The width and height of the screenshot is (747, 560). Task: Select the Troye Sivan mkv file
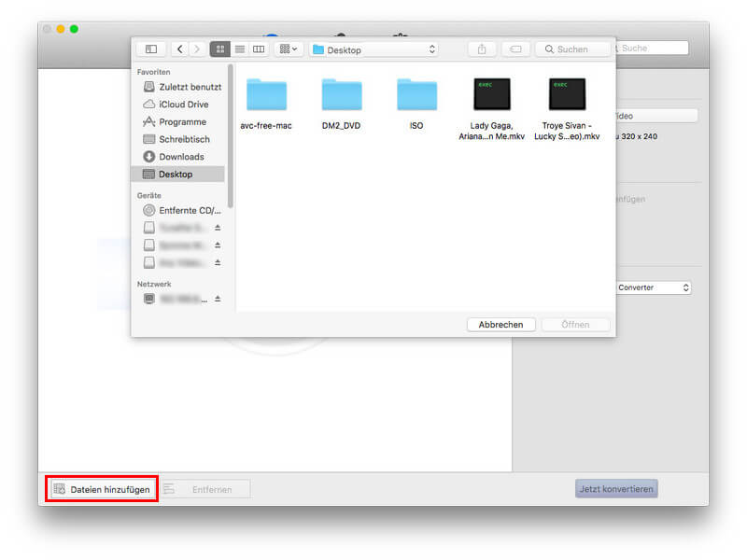click(x=567, y=109)
